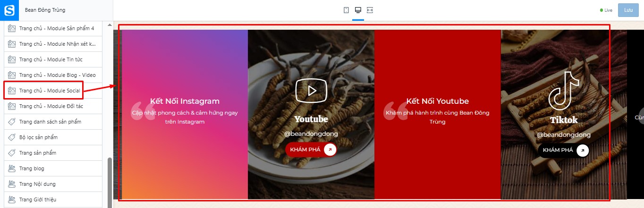Open Trang danh sách sản phẩm settings
This screenshot has height=208, width=644.
53,122
